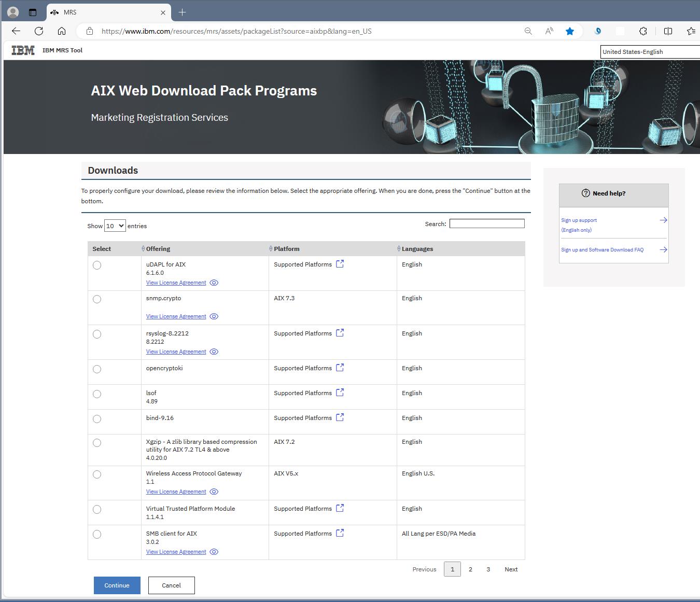This screenshot has width=700, height=602.
Task: Click the Read Aloud icon
Action: (549, 31)
